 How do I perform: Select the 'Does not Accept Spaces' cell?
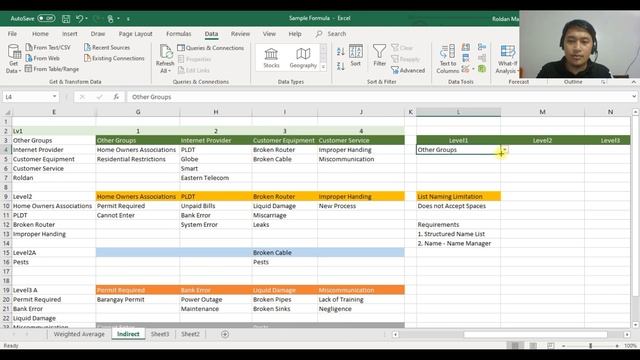point(458,206)
